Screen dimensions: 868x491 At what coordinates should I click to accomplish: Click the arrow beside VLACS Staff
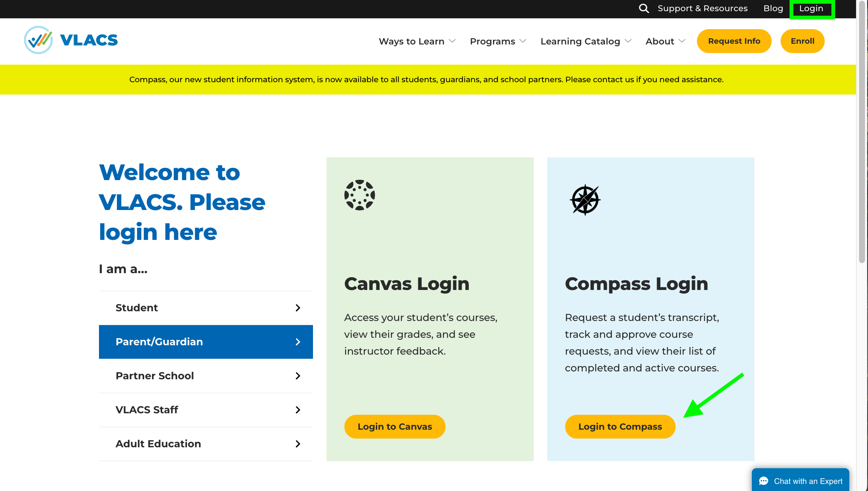coord(298,410)
